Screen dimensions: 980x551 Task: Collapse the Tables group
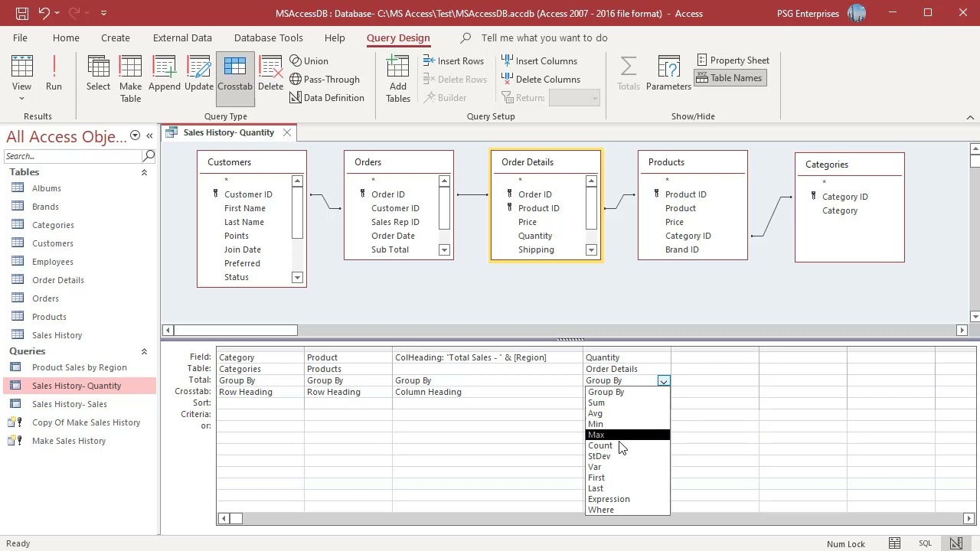coord(144,172)
